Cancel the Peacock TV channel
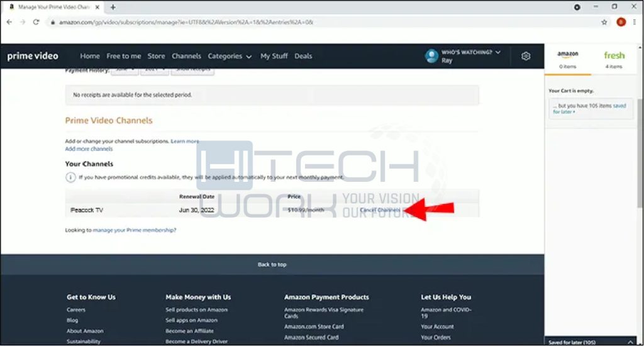The height and width of the screenshot is (346, 644). 380,210
